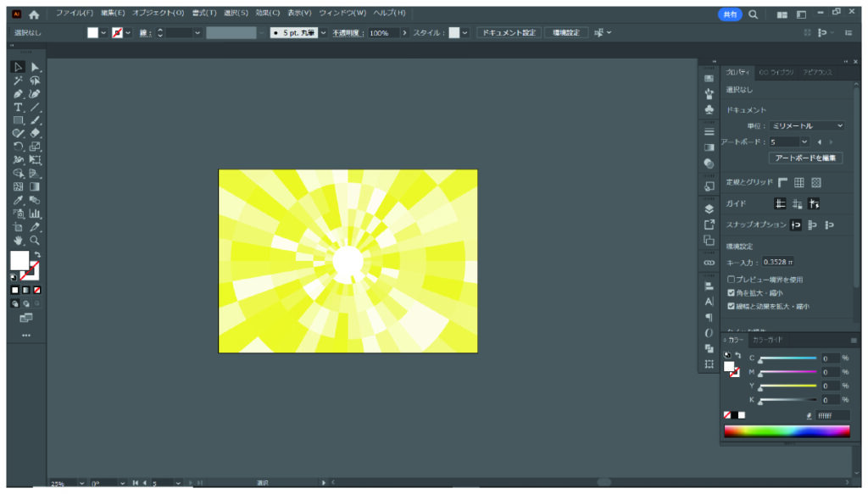The image size is (868, 494).
Task: Select the Column Graph tool
Action: pyautogui.click(x=35, y=214)
